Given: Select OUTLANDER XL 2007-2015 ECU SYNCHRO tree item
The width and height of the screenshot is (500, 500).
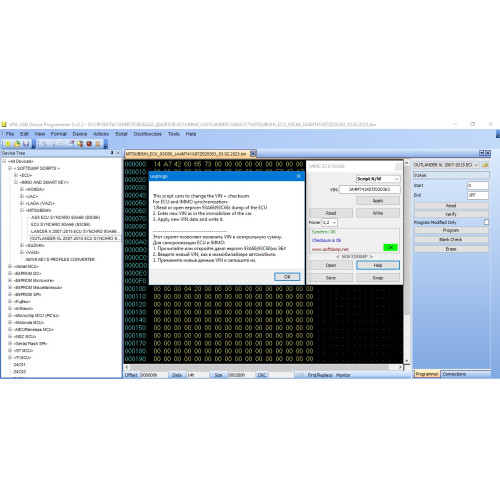Looking at the screenshot, I should (75, 238).
